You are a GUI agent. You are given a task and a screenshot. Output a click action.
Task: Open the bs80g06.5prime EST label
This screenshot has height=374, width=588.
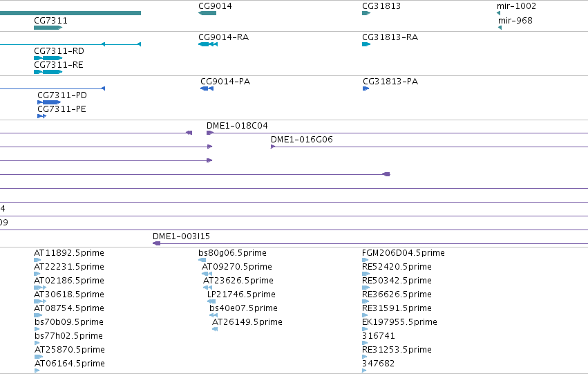[232, 253]
